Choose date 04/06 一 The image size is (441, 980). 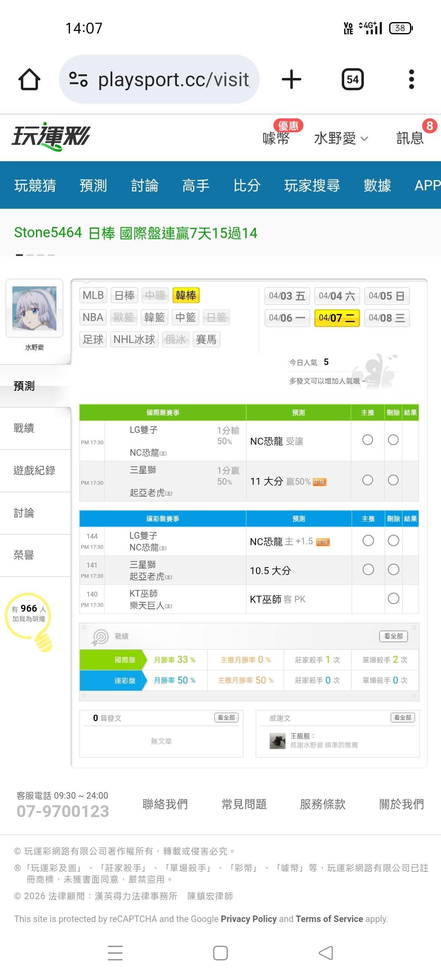(x=287, y=318)
